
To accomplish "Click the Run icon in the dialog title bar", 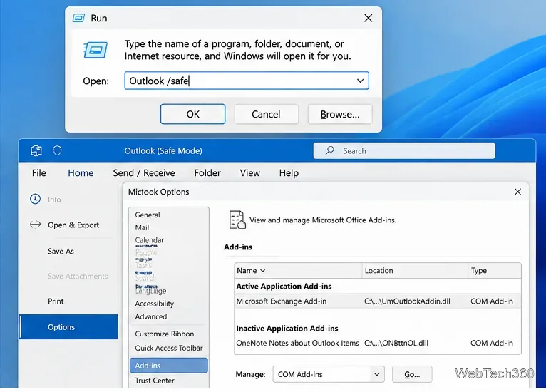I will 78,18.
